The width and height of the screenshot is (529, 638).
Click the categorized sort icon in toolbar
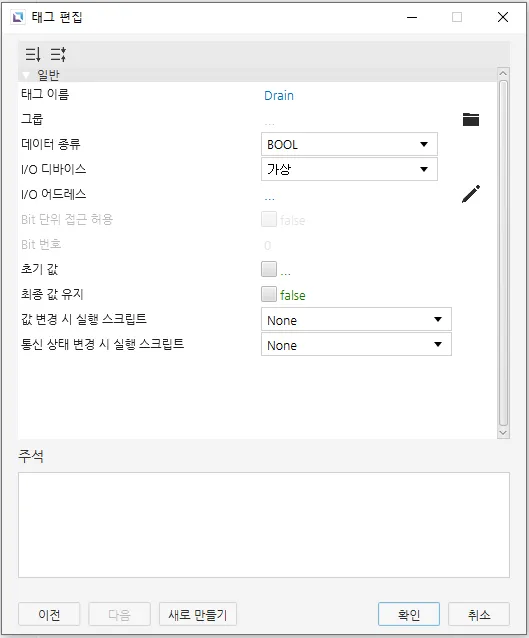[x=33, y=54]
